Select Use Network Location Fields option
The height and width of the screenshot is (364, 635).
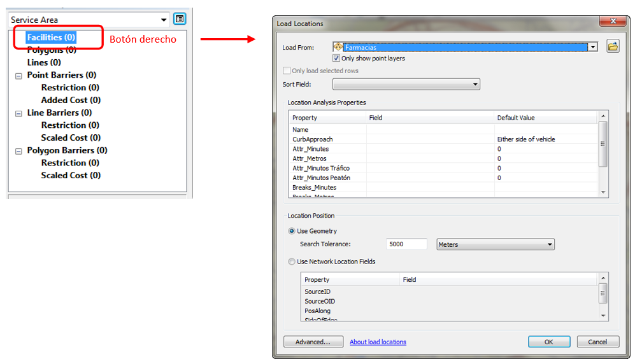[x=292, y=262]
